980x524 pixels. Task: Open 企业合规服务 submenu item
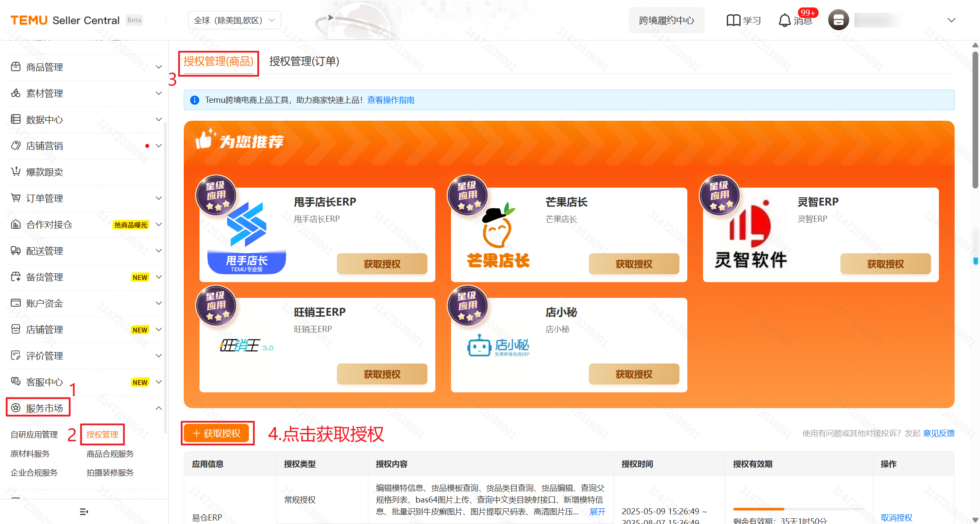pos(34,472)
